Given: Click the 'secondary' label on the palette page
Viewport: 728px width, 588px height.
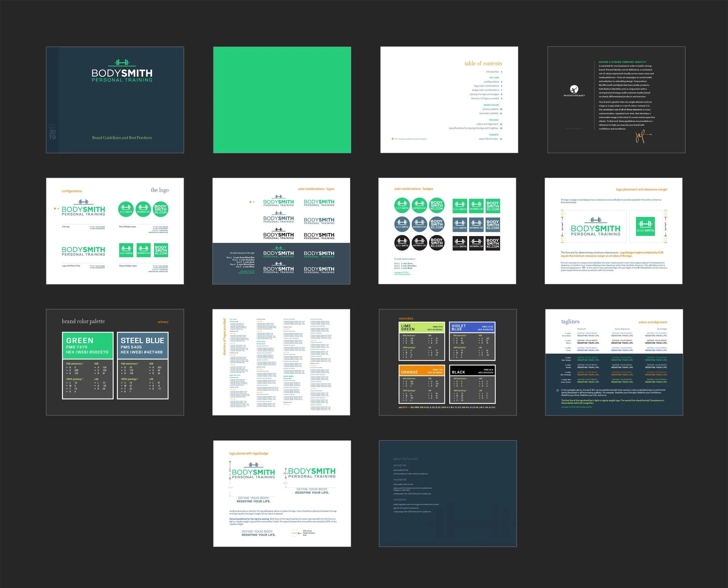Looking at the screenshot, I should [406, 318].
